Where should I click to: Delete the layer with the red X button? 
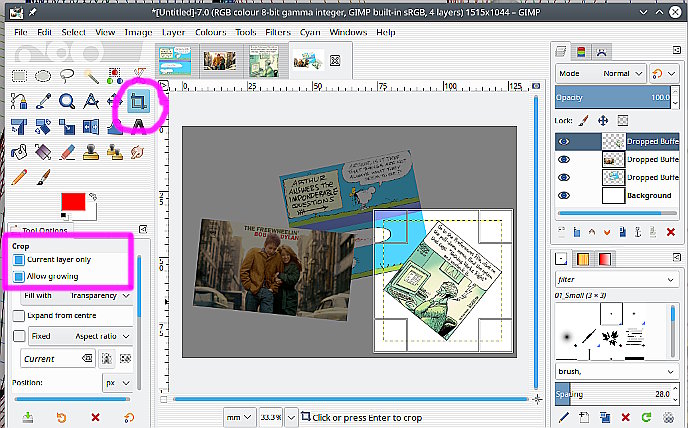(670, 232)
